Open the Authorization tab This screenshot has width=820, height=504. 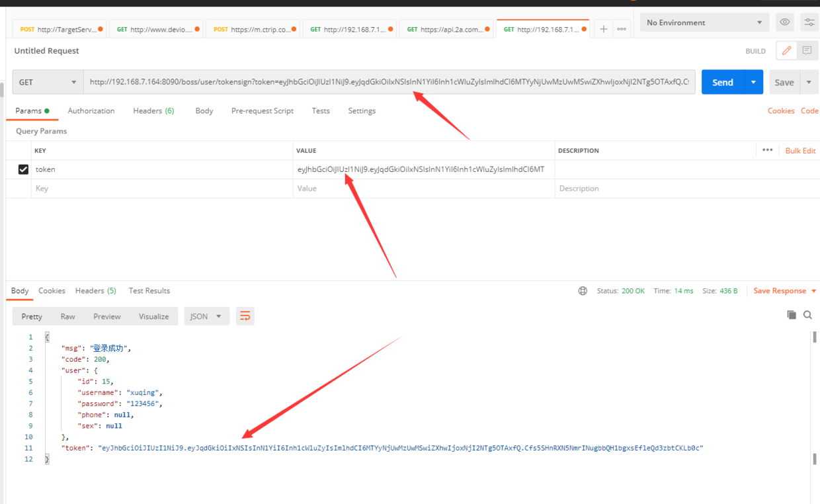pos(91,111)
